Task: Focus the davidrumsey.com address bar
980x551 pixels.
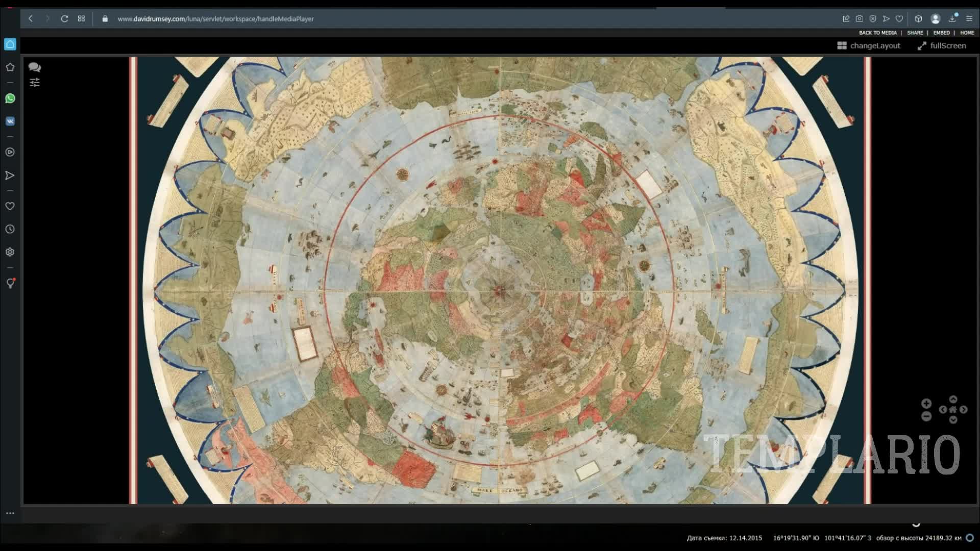Action: pyautogui.click(x=215, y=19)
